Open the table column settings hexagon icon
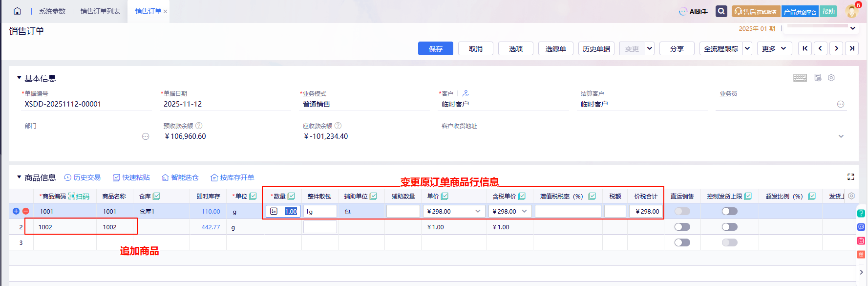The image size is (868, 286). 851,196
